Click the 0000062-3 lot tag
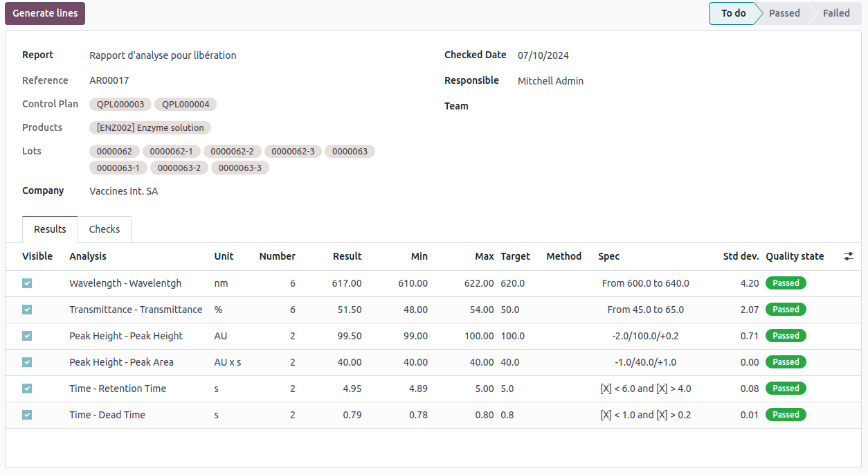Screen dimensions: 868x473 293,152
